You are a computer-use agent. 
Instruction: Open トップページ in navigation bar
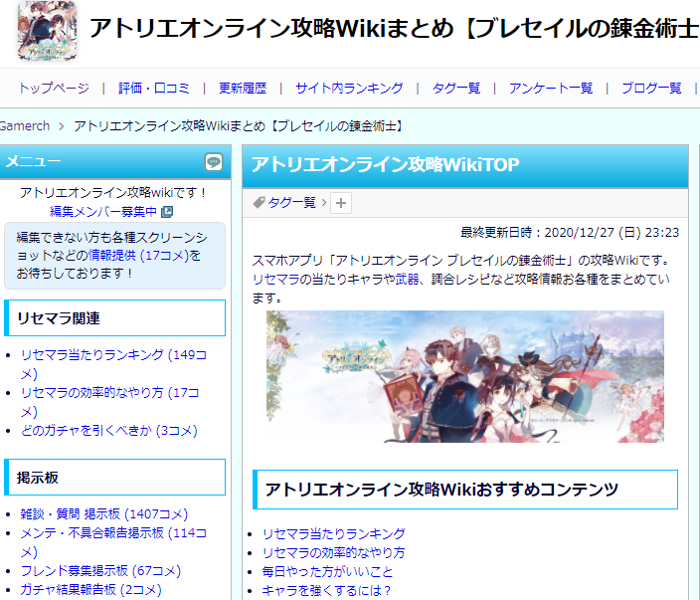click(x=54, y=88)
